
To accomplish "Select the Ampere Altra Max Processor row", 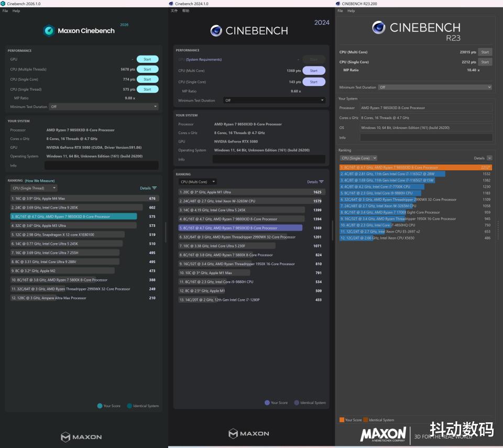I will tap(85, 298).
